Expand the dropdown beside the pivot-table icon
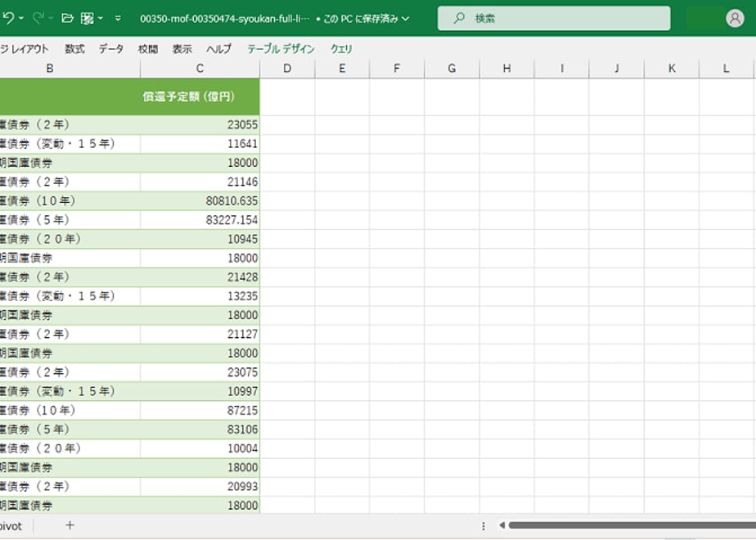This screenshot has width=756, height=540. click(101, 18)
